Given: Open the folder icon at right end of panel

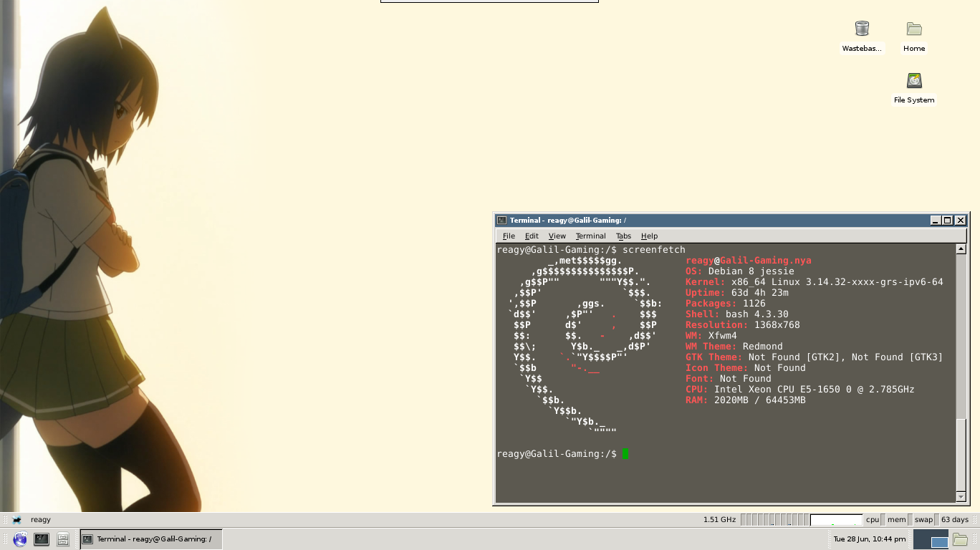Looking at the screenshot, I should tap(960, 539).
